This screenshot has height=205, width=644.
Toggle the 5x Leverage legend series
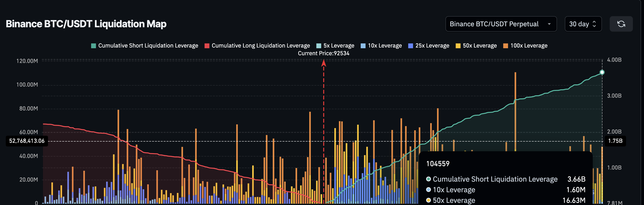click(335, 46)
